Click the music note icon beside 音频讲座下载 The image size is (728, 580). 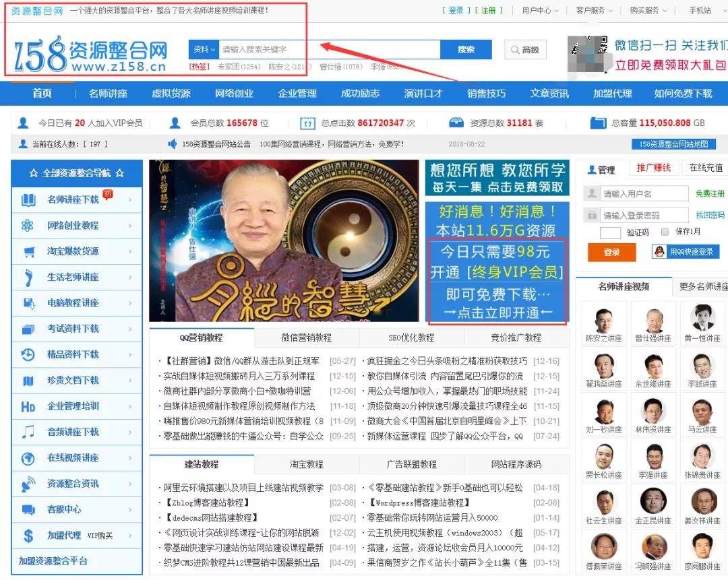pyautogui.click(x=28, y=432)
